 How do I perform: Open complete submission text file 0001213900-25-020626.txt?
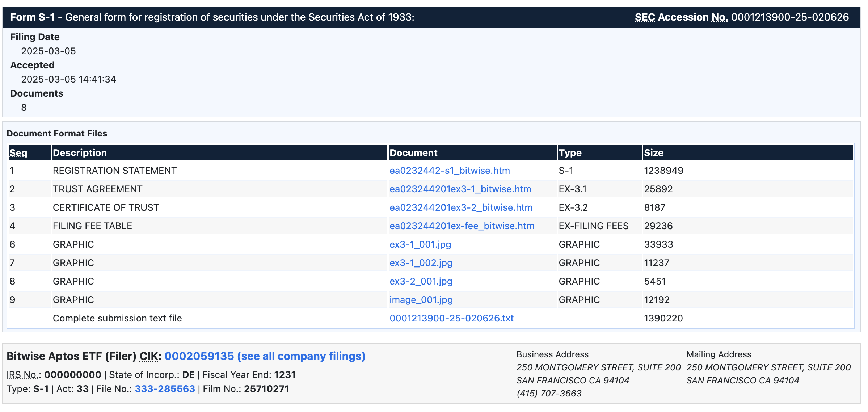point(451,318)
